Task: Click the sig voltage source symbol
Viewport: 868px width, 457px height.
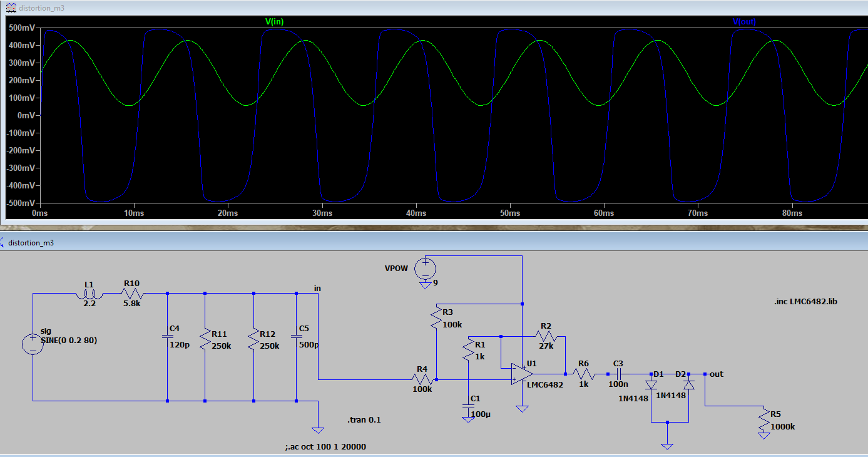Action: pos(33,344)
